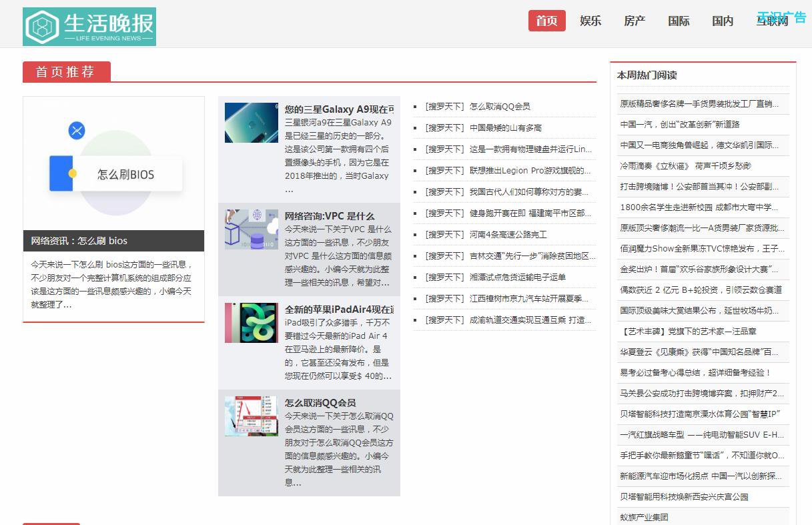Viewport: 812px width, 525px height.
Task: Click the 怎么刷 bios summary paragraph
Action: pyautogui.click(x=113, y=284)
